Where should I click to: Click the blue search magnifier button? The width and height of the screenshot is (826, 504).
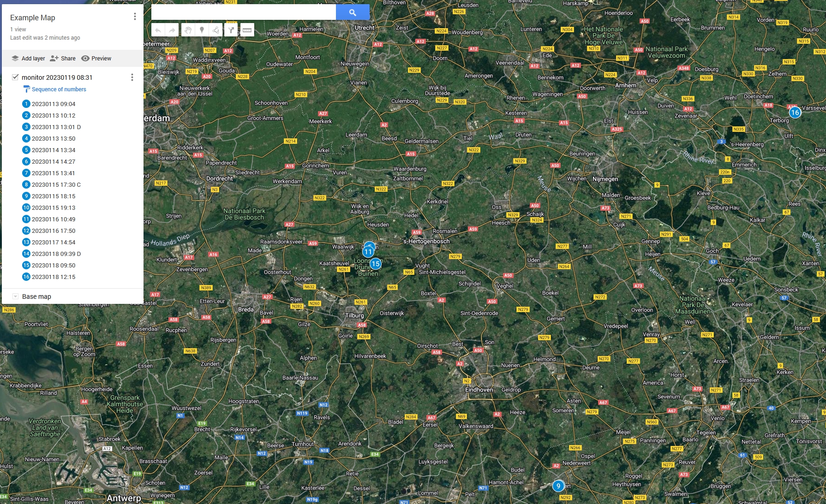point(353,12)
